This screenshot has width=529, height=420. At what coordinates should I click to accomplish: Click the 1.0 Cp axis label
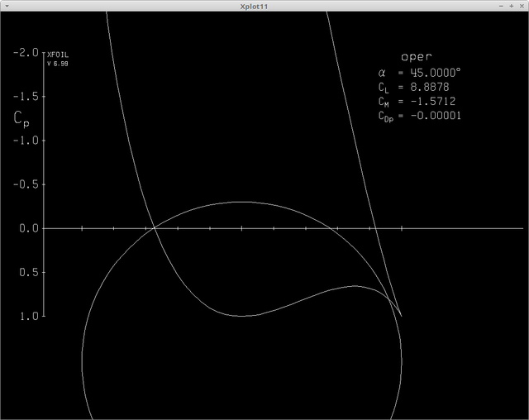click(x=29, y=317)
